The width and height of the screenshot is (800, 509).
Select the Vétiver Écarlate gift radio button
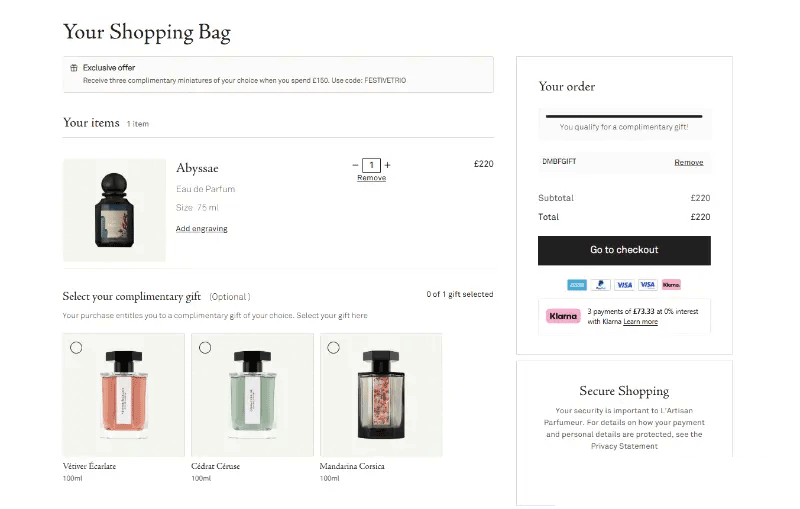(77, 347)
